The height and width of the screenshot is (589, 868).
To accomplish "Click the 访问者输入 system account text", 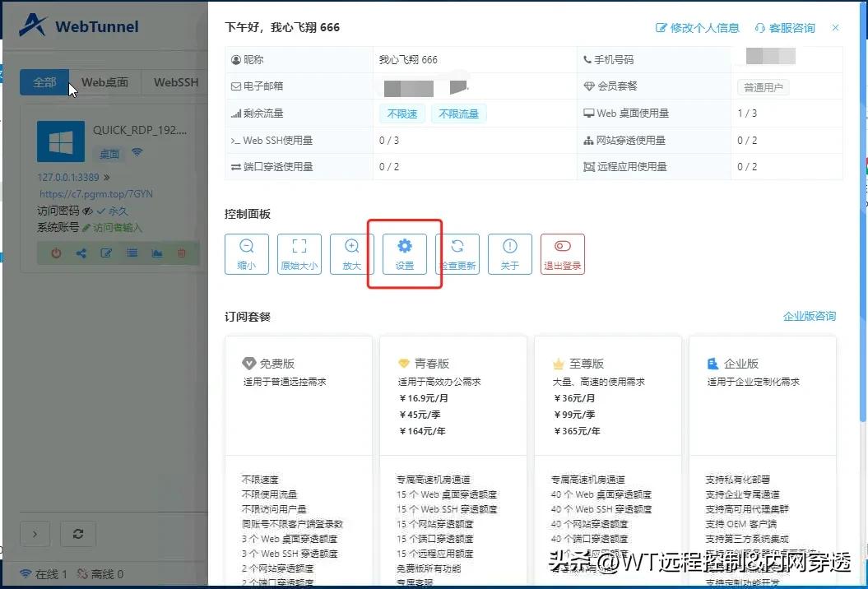I will pos(118,228).
